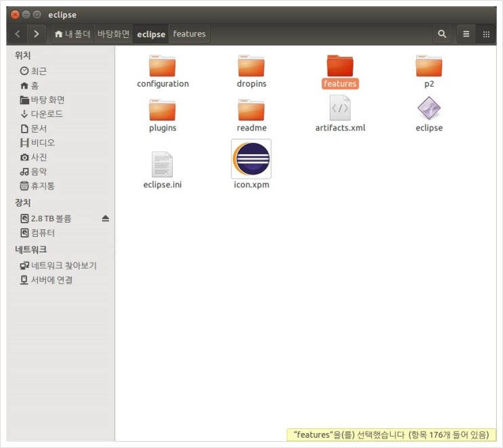The width and height of the screenshot is (503, 448).
Task: Select 서버에 연결 in the network section
Action: pos(51,279)
